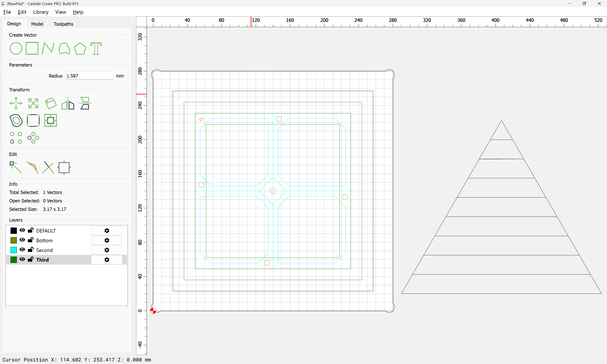
Task: Click the red origin marker at stock corner
Action: click(153, 311)
